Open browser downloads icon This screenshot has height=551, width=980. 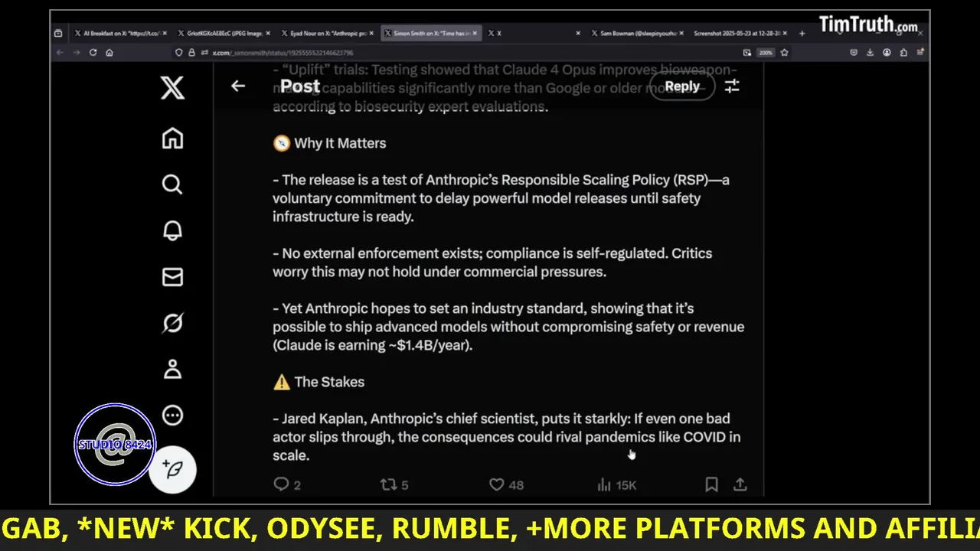[x=871, y=53]
